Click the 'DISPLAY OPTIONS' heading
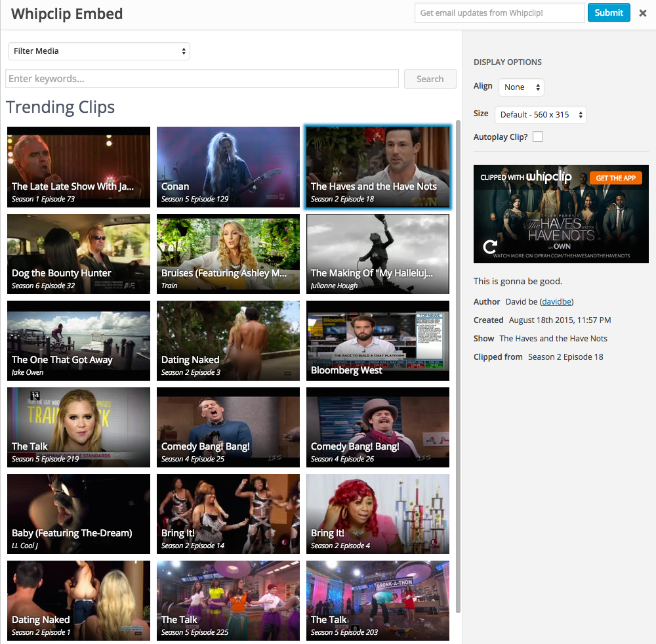This screenshot has width=656, height=644. pyautogui.click(x=508, y=62)
